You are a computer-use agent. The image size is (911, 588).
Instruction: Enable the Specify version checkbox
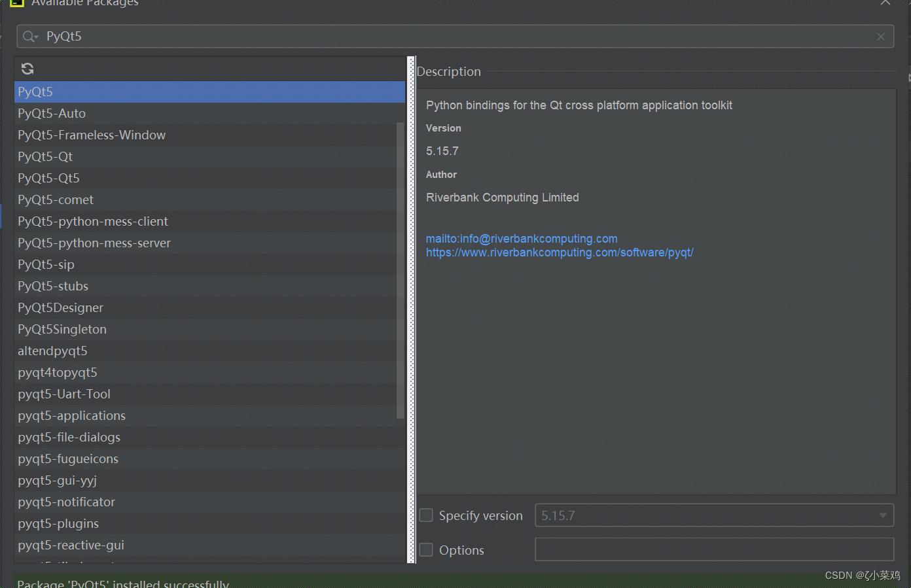[426, 515]
